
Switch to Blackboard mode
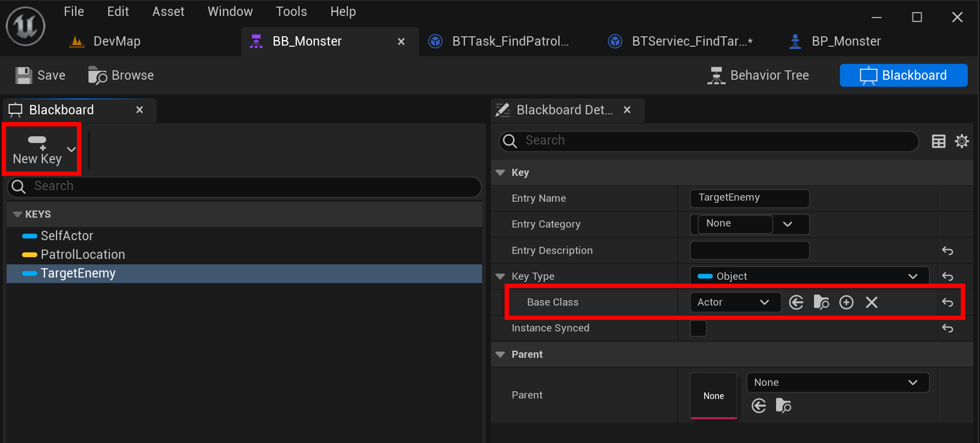click(904, 75)
